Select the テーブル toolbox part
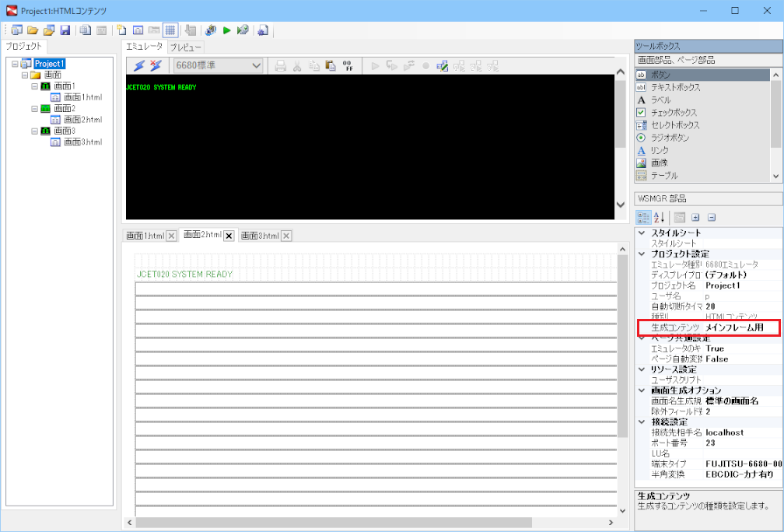This screenshot has height=532, width=784. coord(702,176)
